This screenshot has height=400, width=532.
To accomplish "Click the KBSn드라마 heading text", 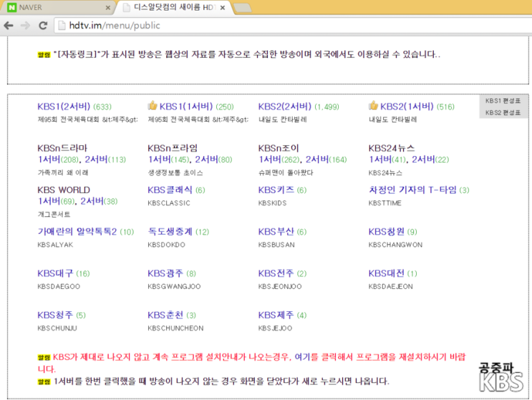I will click(62, 148).
